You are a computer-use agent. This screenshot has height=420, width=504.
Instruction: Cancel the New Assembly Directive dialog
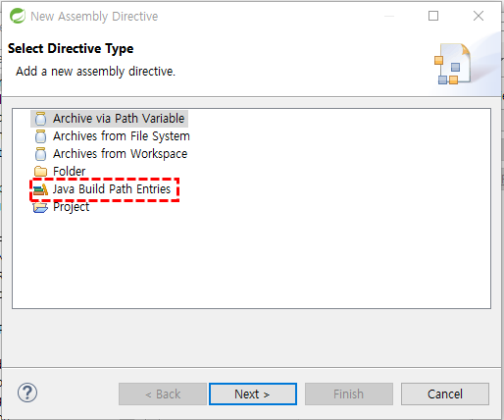445,394
